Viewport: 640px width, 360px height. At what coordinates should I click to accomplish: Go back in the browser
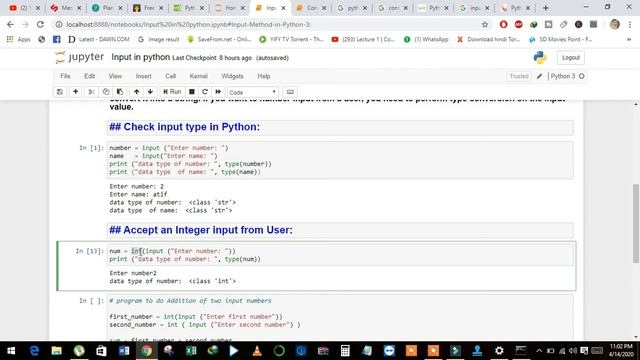10,24
